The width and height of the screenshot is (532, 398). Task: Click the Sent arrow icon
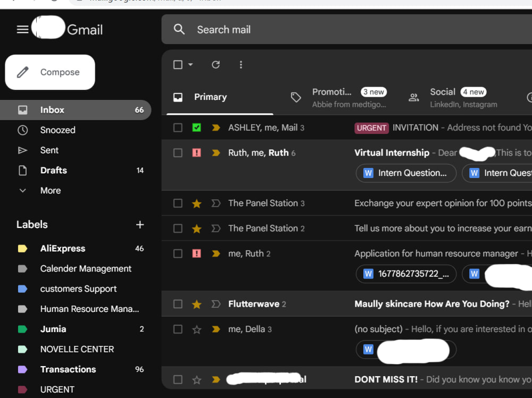pyautogui.click(x=23, y=150)
